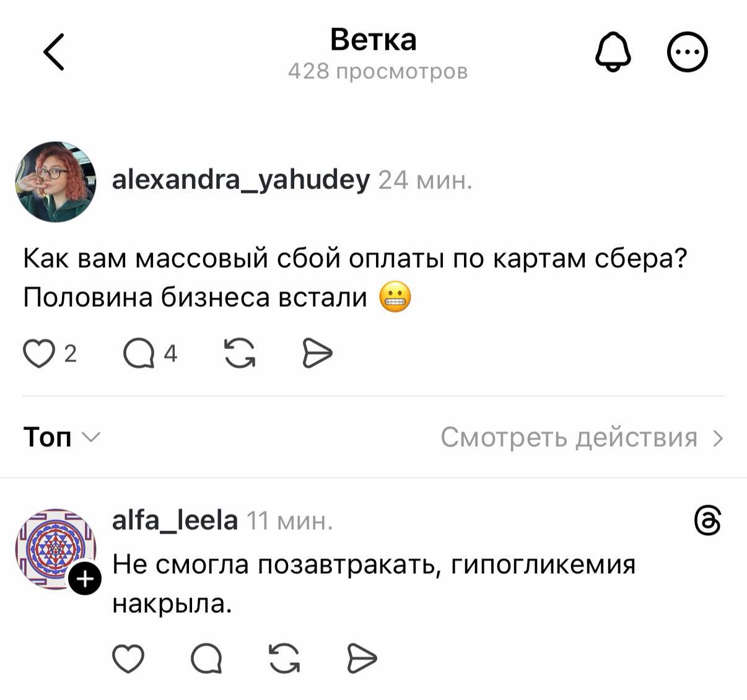Open alexandra_yahudey's profile picture
This screenshot has width=747, height=700.
[56, 182]
